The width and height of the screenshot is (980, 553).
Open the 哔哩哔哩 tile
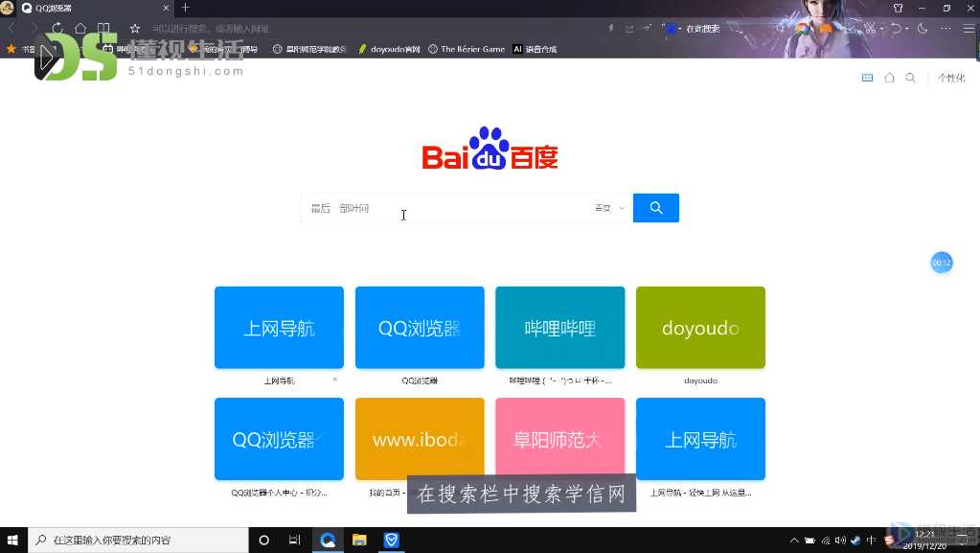[x=560, y=328]
